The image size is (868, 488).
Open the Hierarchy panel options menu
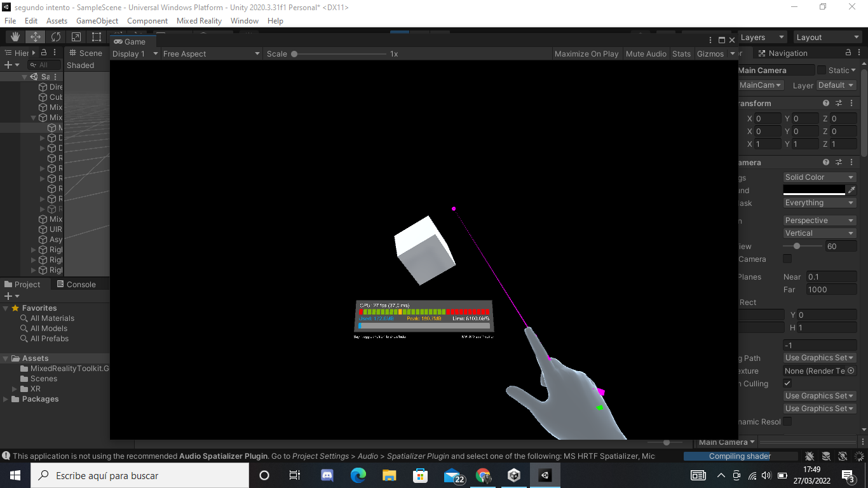(55, 53)
